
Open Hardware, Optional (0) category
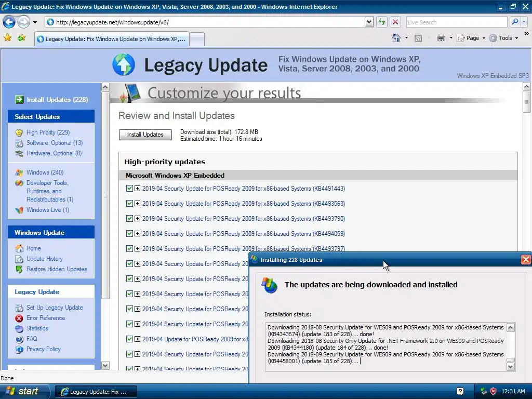tap(54, 153)
